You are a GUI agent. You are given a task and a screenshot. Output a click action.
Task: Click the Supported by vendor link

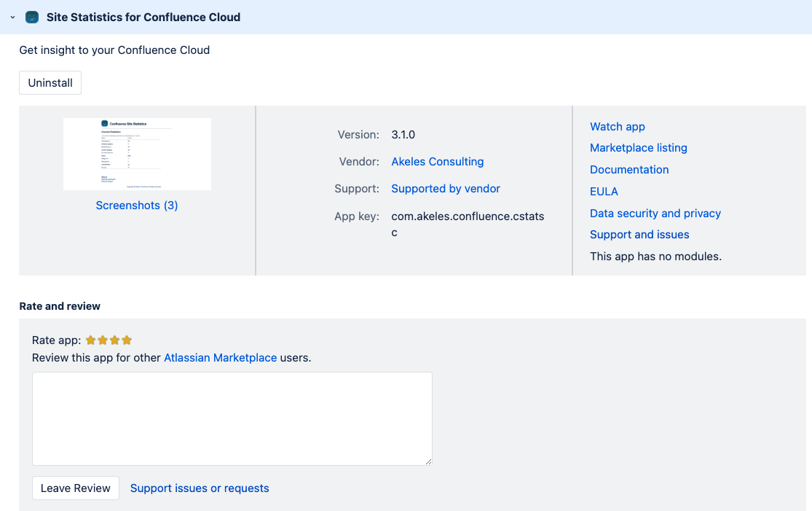click(x=445, y=189)
